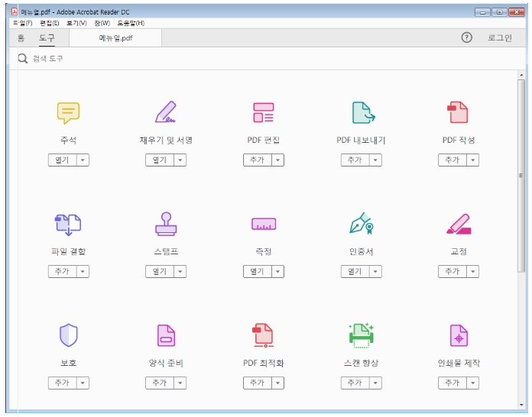Expand dropdown arrow under 스탬프

pos(180,272)
